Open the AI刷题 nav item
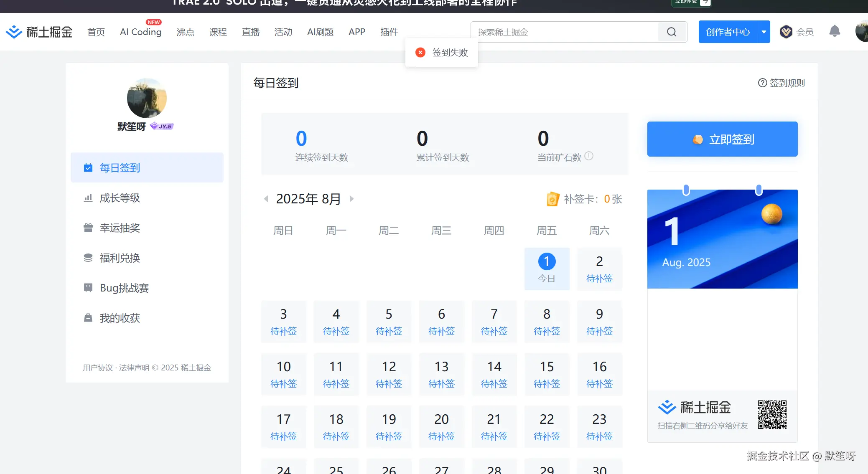868x474 pixels. (320, 32)
